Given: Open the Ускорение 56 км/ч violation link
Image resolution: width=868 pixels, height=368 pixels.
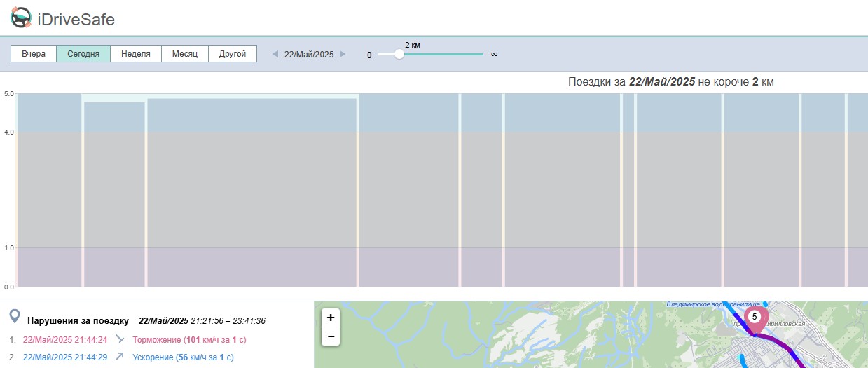Looking at the screenshot, I should click(183, 357).
